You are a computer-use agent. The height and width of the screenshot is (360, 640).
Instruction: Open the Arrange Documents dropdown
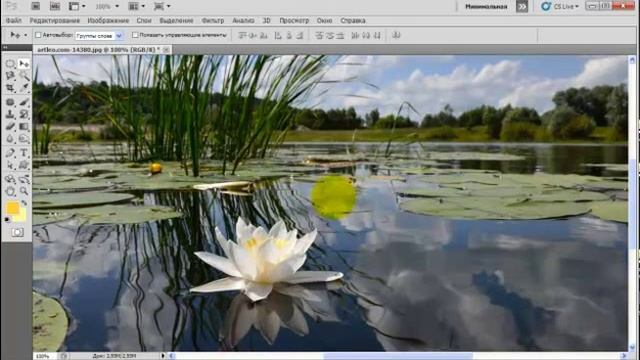137,6
